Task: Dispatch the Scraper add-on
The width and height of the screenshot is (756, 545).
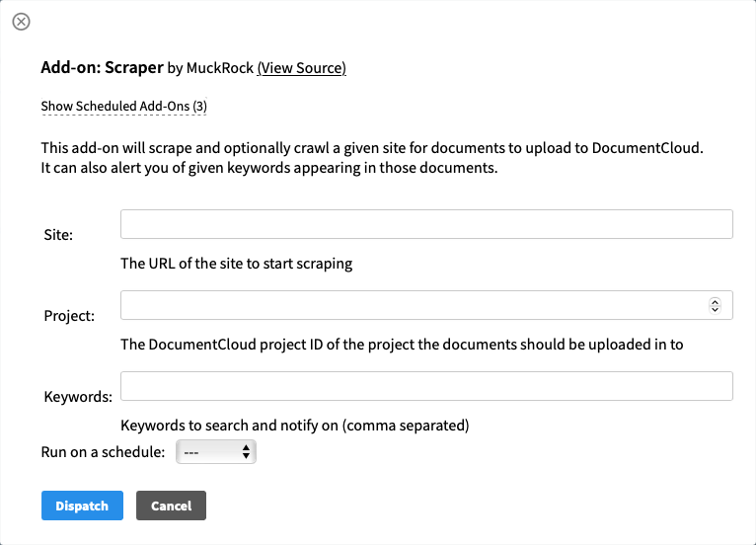Action: 83,506
